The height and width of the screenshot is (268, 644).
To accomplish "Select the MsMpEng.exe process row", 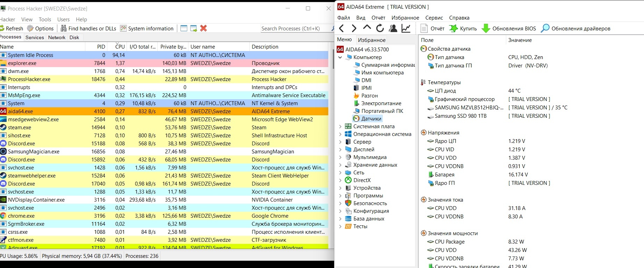I will pyautogui.click(x=164, y=95).
